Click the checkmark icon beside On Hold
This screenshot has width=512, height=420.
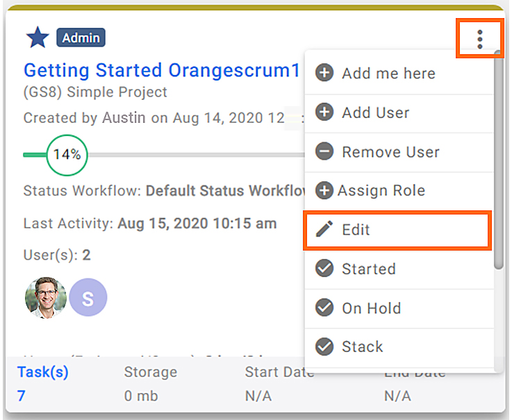click(x=324, y=308)
